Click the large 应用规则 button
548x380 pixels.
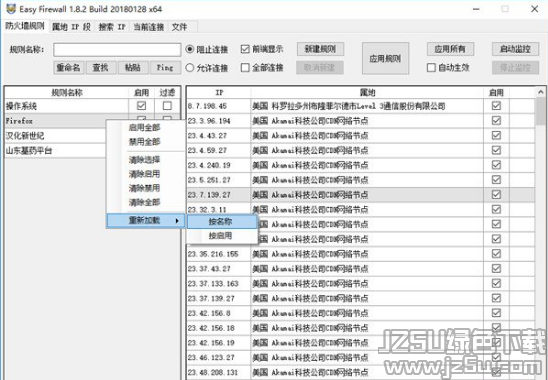385,58
